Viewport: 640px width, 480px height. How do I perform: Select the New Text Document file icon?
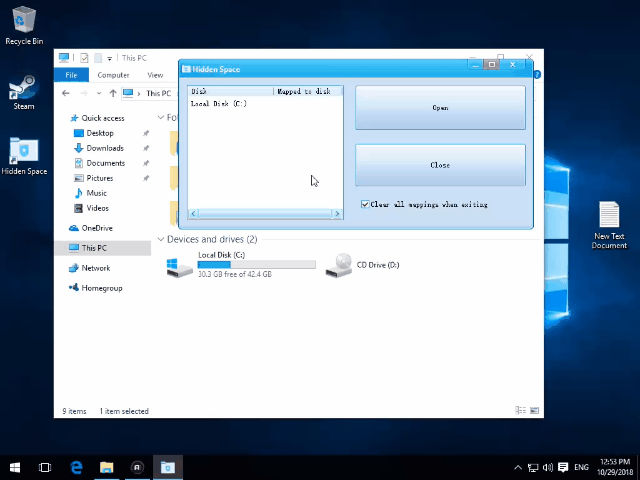pos(609,218)
